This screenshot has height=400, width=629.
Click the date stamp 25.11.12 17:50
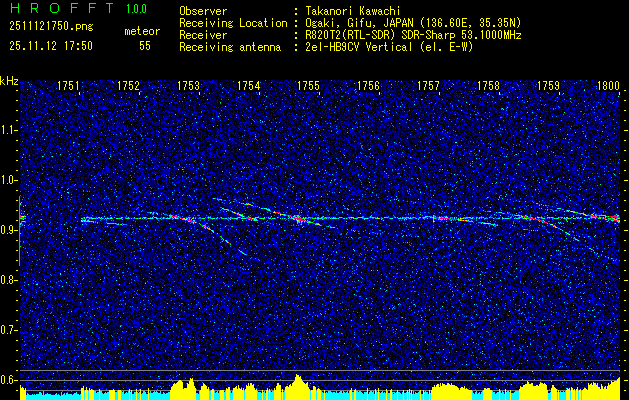[51, 46]
